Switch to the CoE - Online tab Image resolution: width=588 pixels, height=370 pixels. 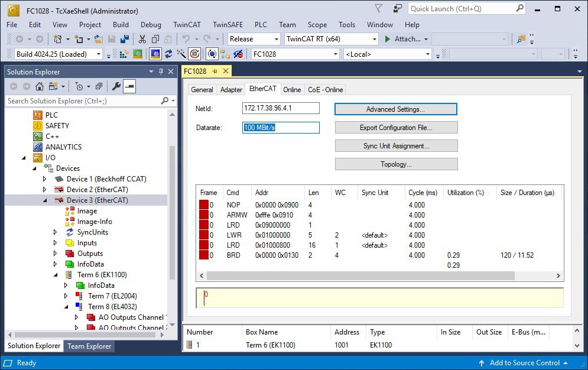click(x=325, y=90)
